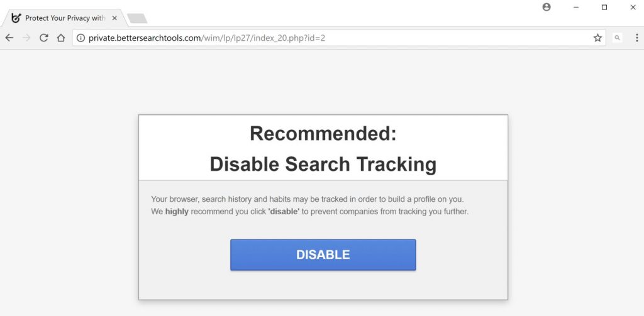Close the Protect Your Privacy tab

pos(114,18)
